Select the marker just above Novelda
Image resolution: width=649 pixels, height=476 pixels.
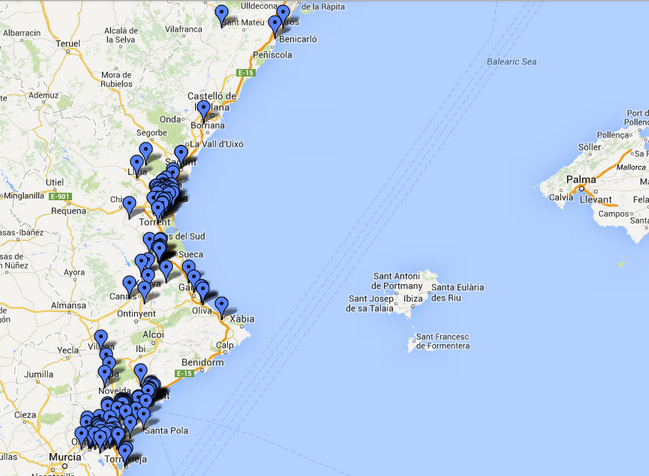tap(104, 375)
